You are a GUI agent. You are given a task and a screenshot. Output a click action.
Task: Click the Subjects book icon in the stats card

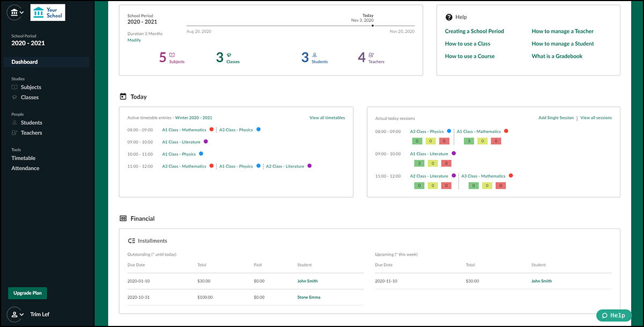(x=172, y=55)
